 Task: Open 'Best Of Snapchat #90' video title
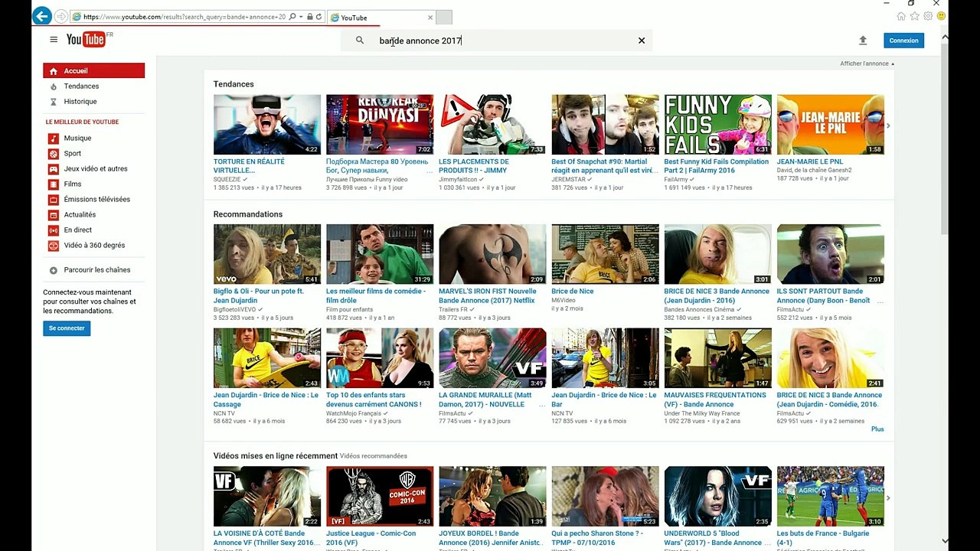tap(604, 166)
